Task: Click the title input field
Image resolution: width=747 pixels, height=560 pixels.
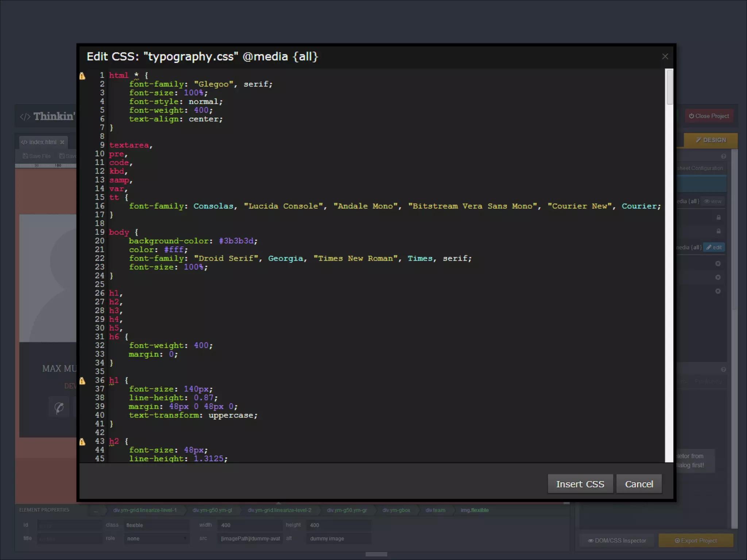Action: click(69, 538)
